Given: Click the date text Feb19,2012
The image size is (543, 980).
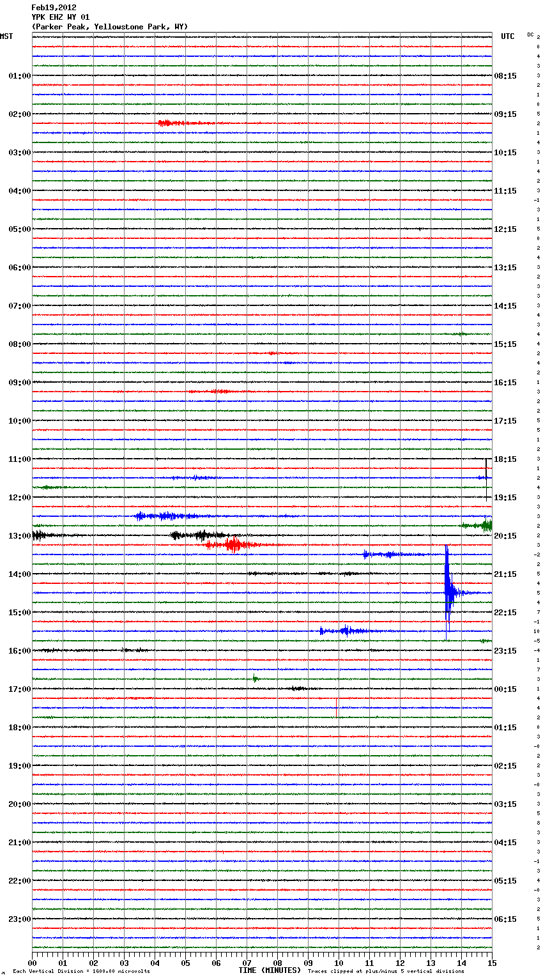Looking at the screenshot, I should pyautogui.click(x=54, y=8).
